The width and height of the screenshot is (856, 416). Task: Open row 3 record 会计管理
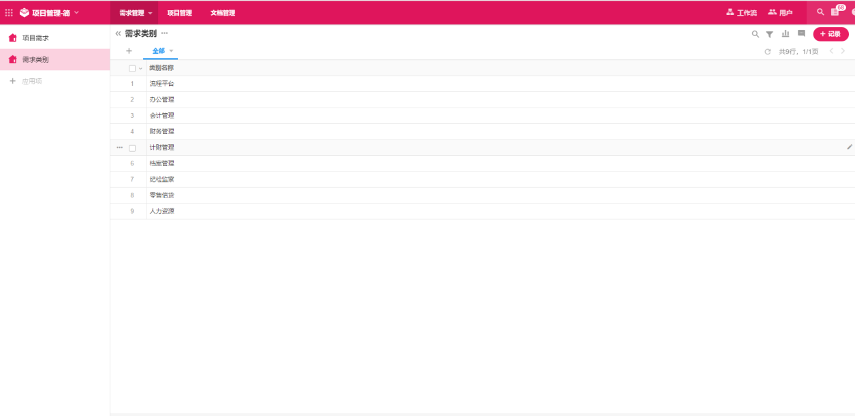[483, 116]
